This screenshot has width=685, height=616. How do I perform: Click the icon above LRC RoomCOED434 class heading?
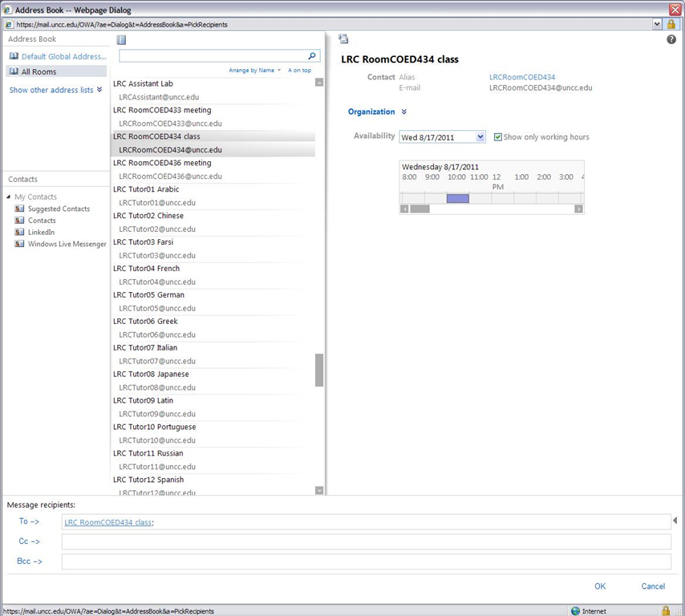tap(343, 38)
